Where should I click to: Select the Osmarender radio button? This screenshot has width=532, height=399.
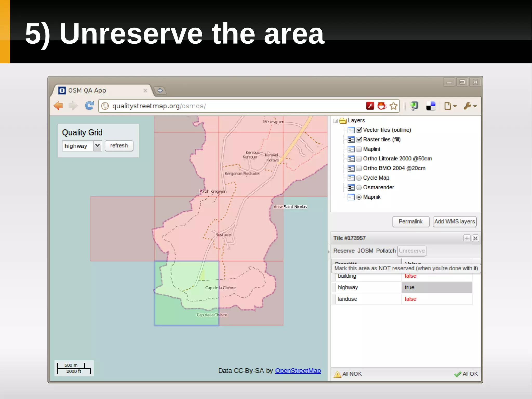click(359, 187)
